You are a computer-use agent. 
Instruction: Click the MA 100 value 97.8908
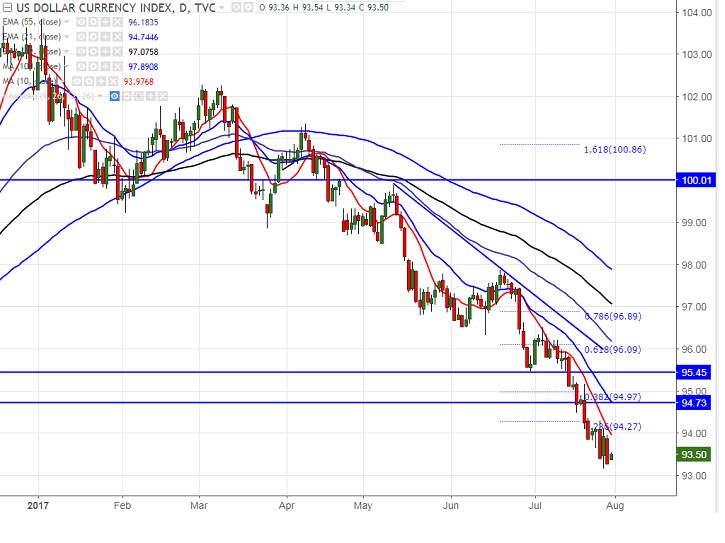(143, 67)
